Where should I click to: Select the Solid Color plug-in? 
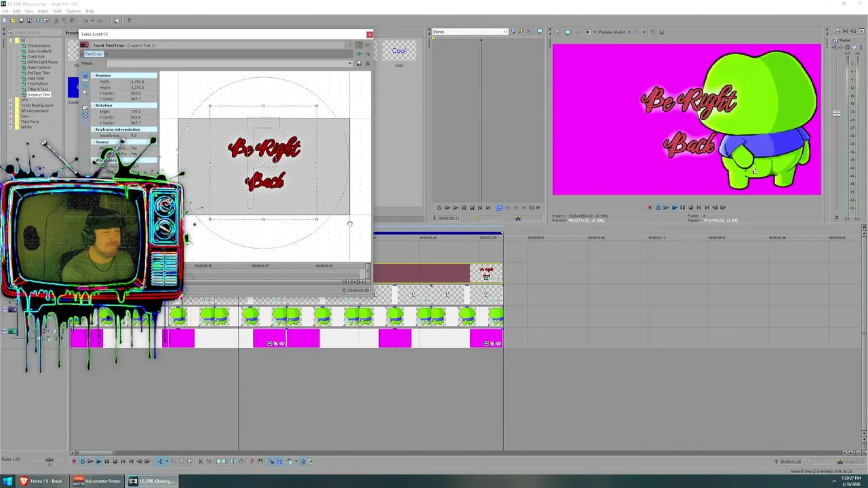pos(36,78)
